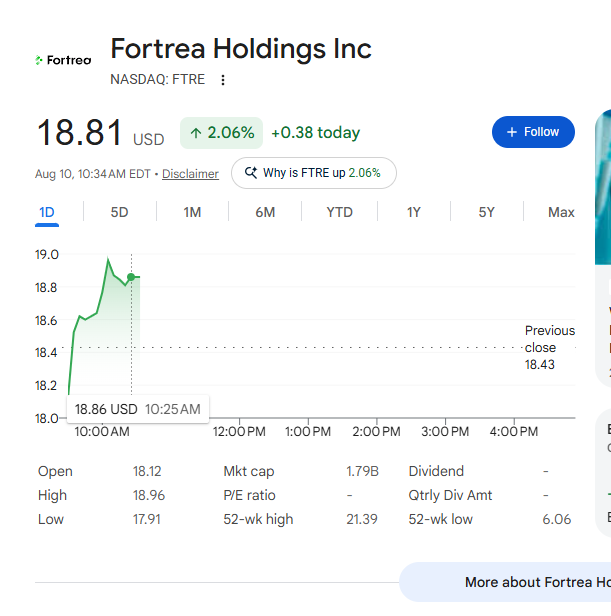The height and width of the screenshot is (616, 611).
Task: Click the teal image thumbnail on the right edge
Action: coord(603,187)
